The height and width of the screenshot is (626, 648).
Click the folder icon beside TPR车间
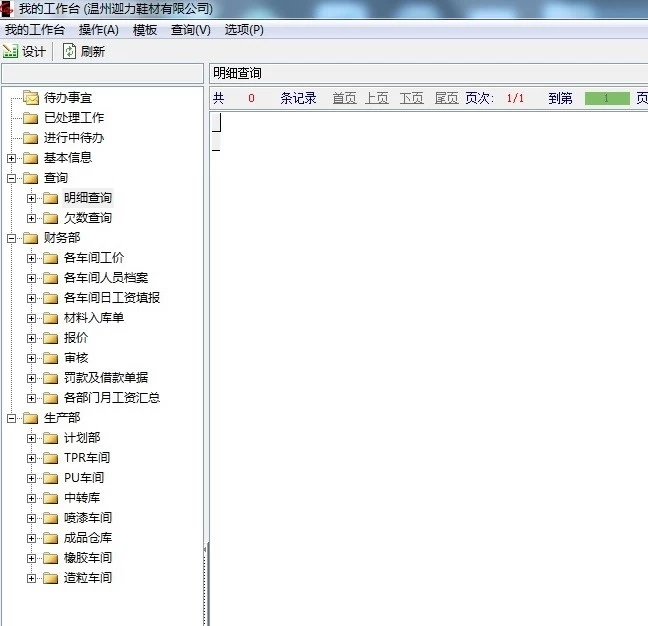[x=50, y=458]
